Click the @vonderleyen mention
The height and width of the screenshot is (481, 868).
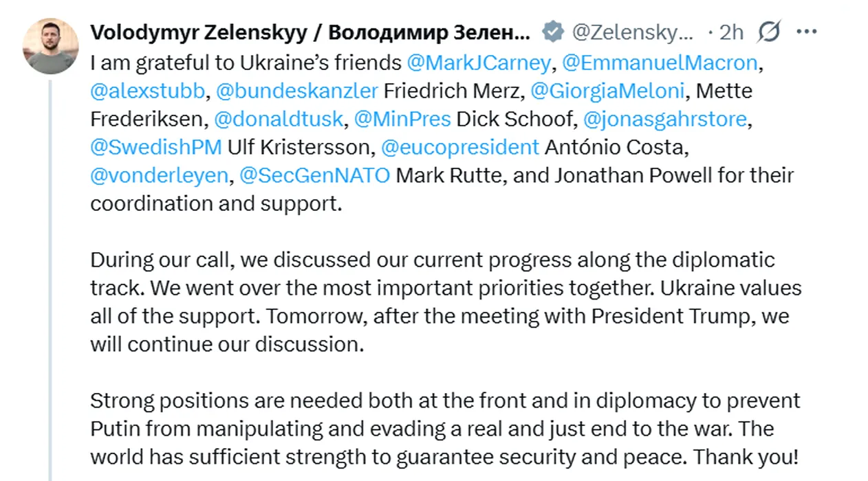tap(159, 175)
